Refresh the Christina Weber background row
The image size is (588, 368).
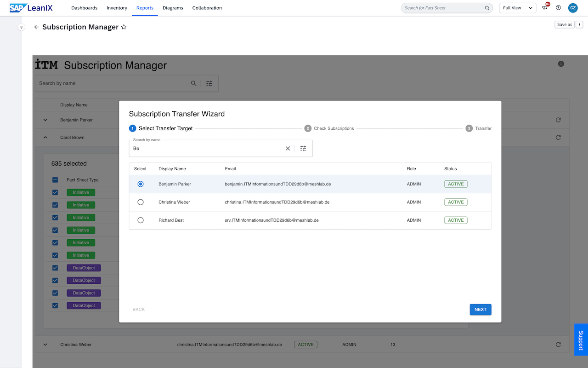tap(558, 345)
